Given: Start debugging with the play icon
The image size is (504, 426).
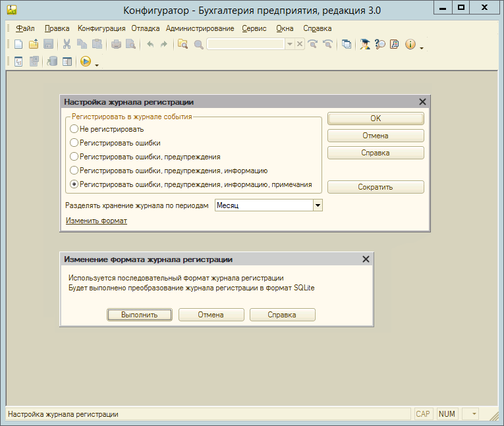Looking at the screenshot, I should (x=86, y=61).
